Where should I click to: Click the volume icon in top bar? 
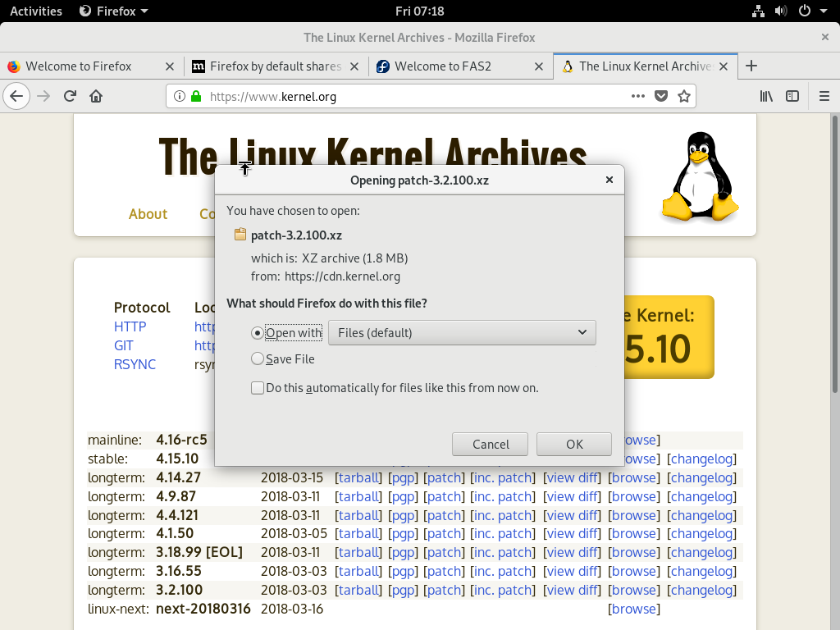pos(781,11)
